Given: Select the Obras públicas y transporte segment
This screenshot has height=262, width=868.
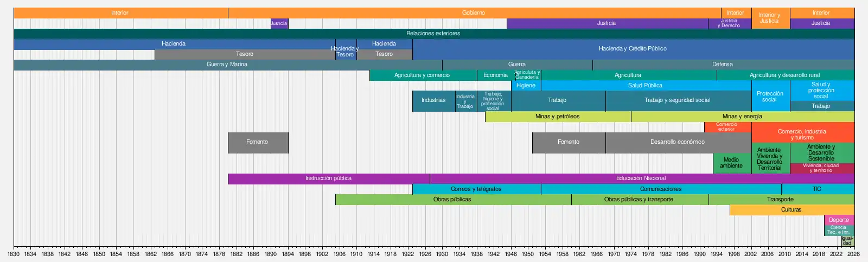Looking at the screenshot, I should [639, 200].
